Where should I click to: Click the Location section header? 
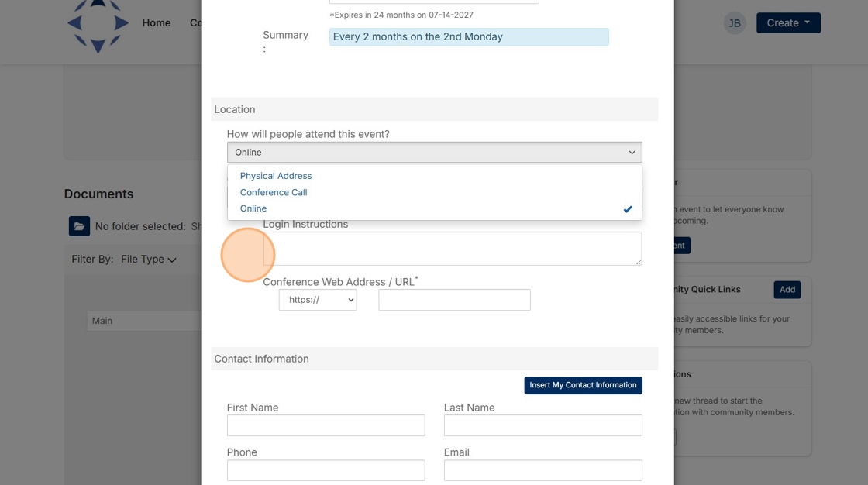pos(435,109)
